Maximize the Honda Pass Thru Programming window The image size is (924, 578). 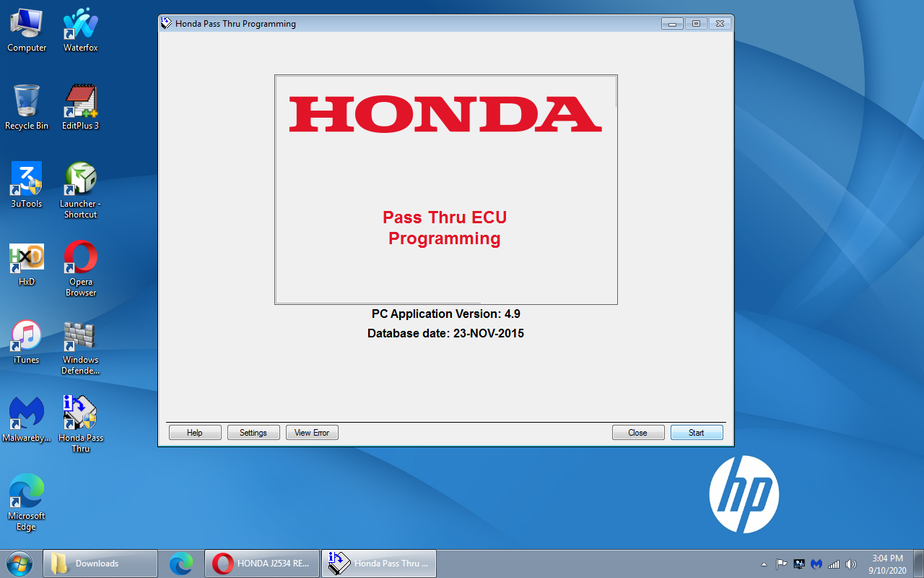pos(696,24)
